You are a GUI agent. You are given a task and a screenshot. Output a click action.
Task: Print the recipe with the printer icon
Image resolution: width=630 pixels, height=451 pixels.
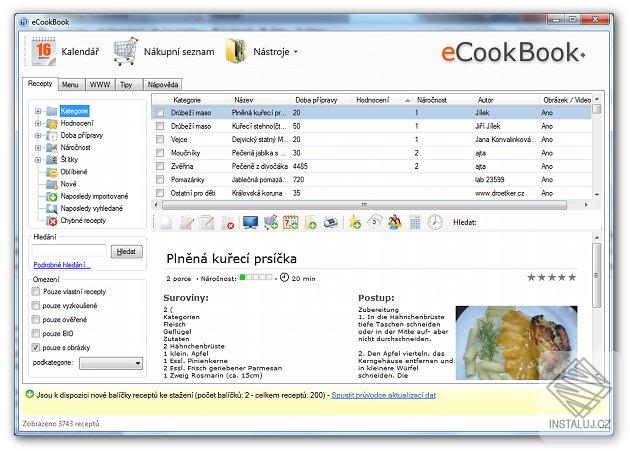[331, 222]
